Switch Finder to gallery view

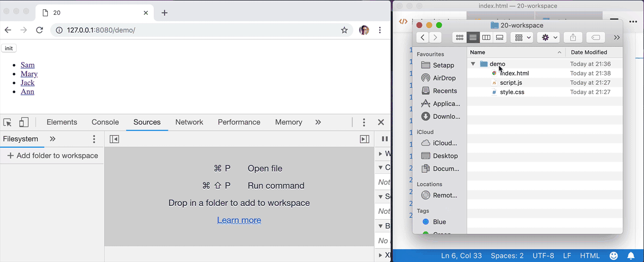click(x=500, y=37)
